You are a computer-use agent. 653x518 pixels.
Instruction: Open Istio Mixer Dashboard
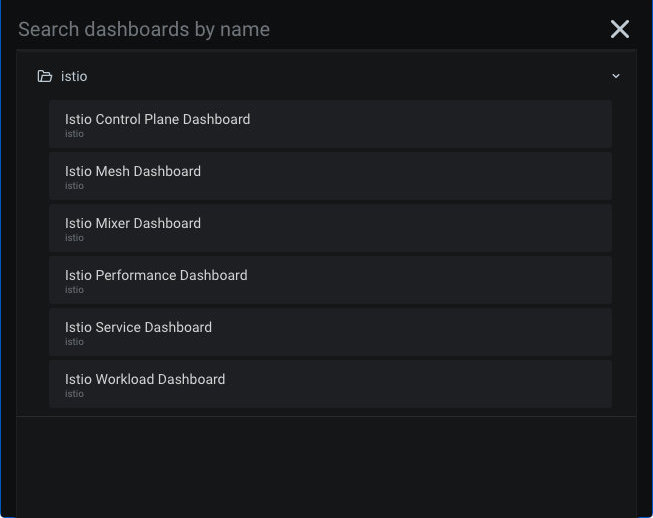[x=133, y=223]
